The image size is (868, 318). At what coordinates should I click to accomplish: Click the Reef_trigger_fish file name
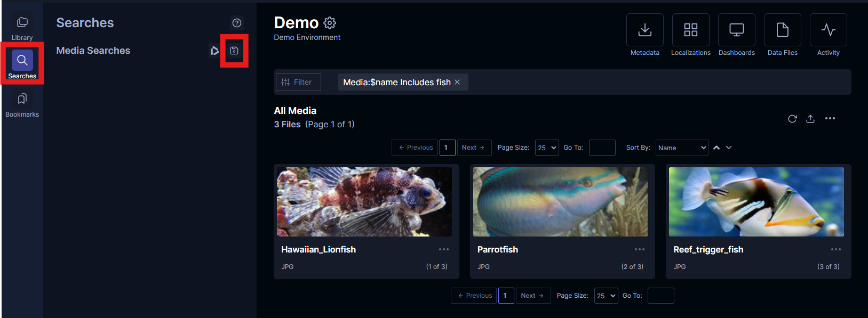click(x=708, y=249)
